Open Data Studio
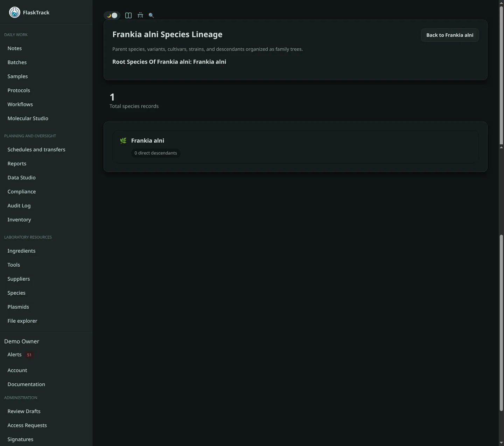 pyautogui.click(x=22, y=178)
